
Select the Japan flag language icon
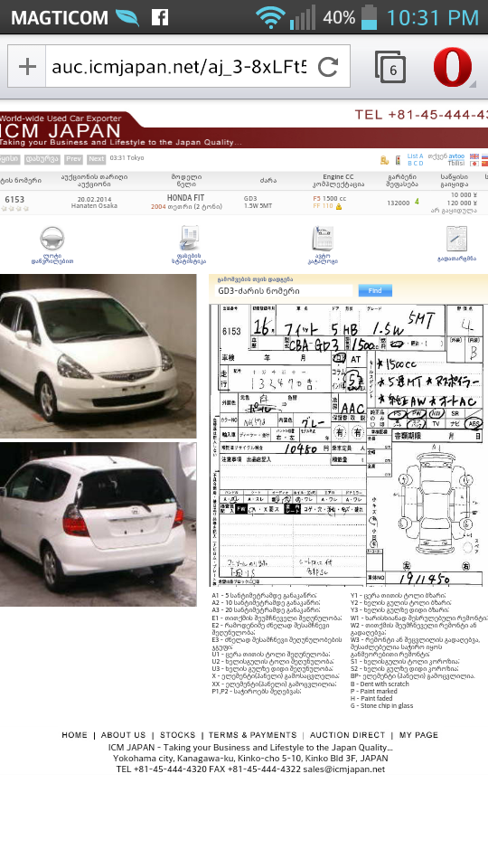[474, 164]
